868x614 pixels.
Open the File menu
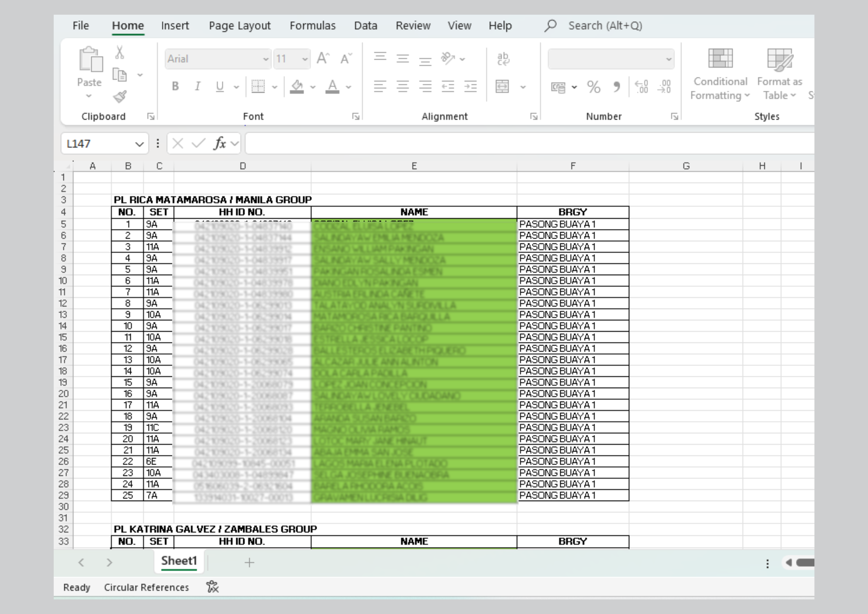point(81,26)
